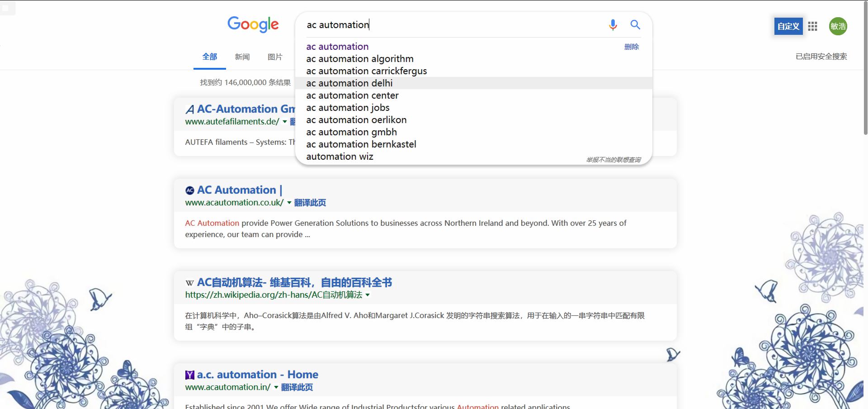The width and height of the screenshot is (868, 409).
Task: Click the result count '找到约 146,000,000 条结果'
Action: pos(245,82)
